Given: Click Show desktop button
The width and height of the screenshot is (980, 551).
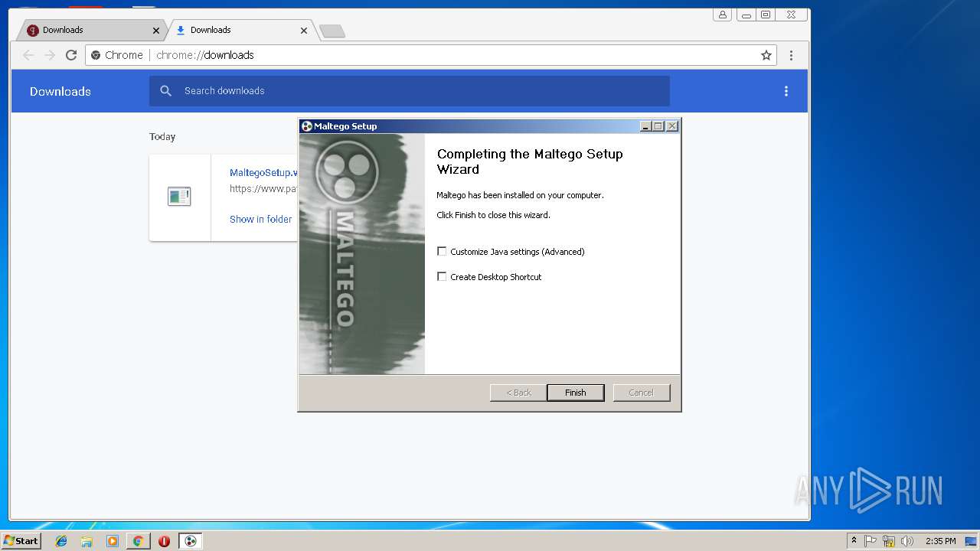Looking at the screenshot, I should point(971,541).
